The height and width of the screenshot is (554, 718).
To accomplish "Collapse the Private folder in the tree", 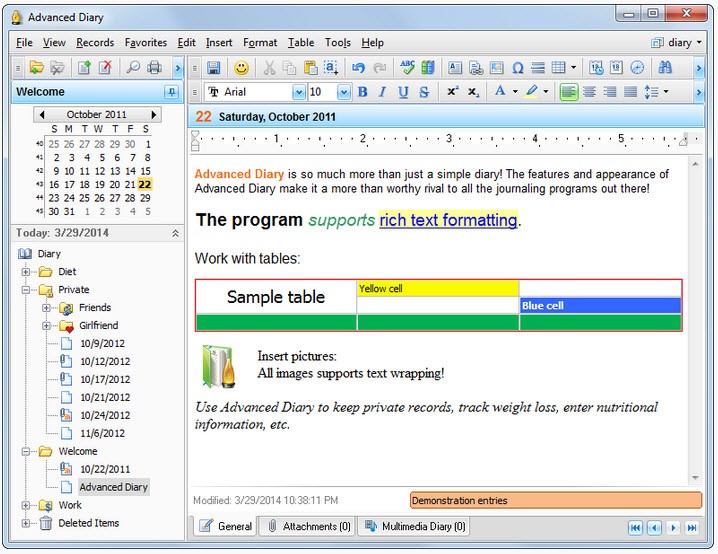I will click(x=28, y=290).
